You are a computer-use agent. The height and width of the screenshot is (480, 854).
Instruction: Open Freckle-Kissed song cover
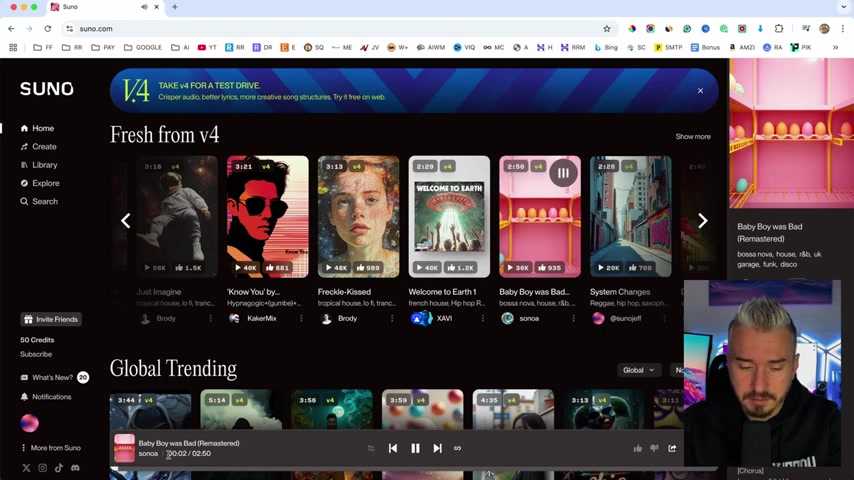tap(358, 216)
